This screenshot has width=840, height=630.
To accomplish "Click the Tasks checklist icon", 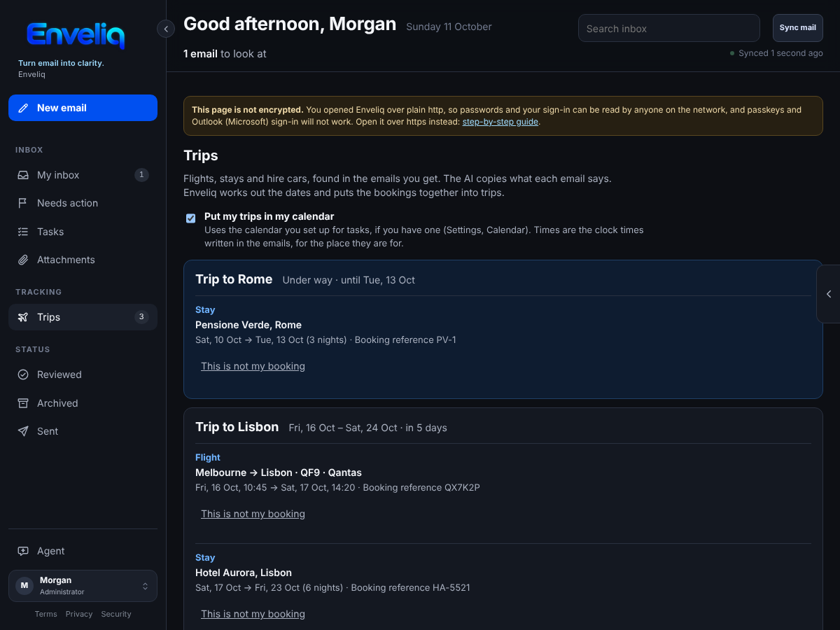I will 23,232.
